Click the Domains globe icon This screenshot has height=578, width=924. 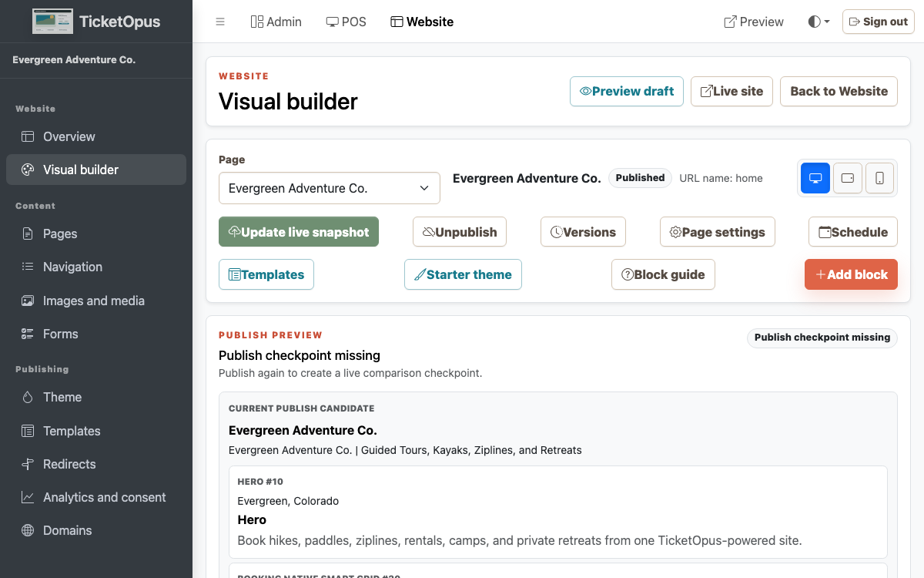pos(28,530)
